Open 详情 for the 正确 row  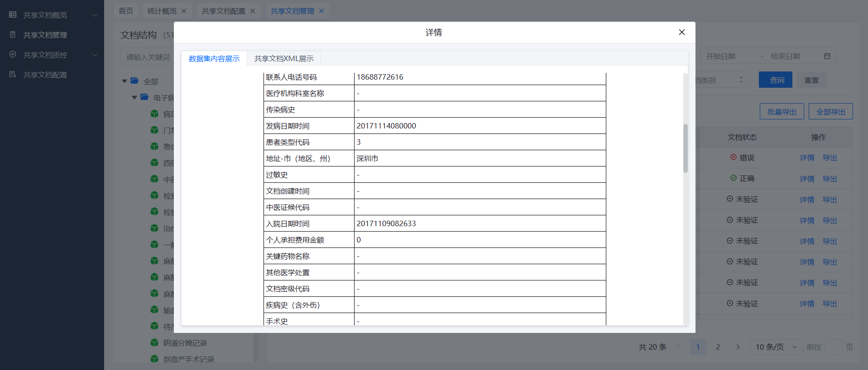(x=807, y=179)
